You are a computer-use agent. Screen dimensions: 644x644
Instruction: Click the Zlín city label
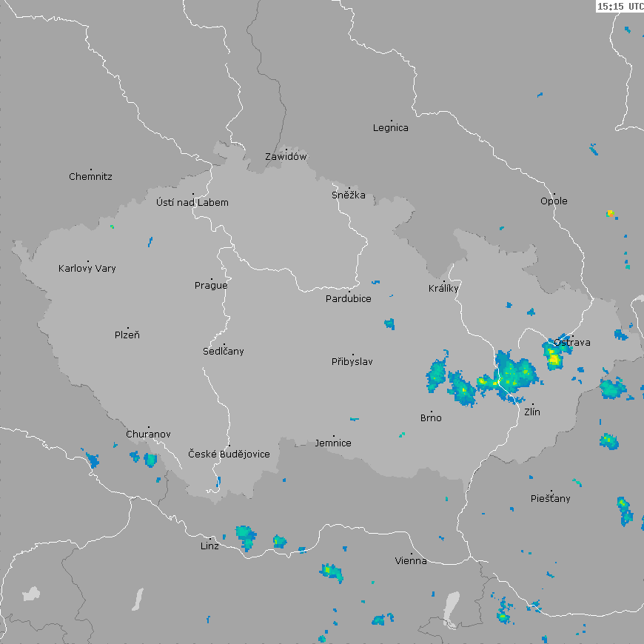coord(531,411)
